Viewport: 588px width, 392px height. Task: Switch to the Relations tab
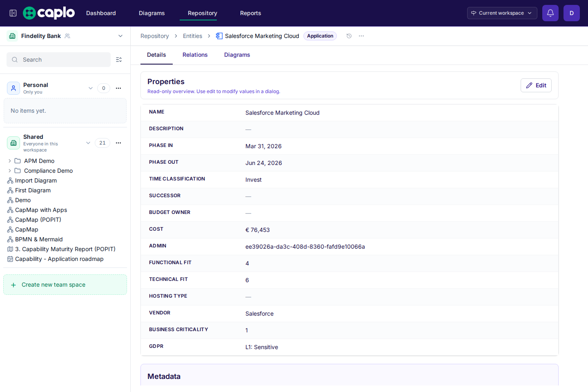point(195,55)
